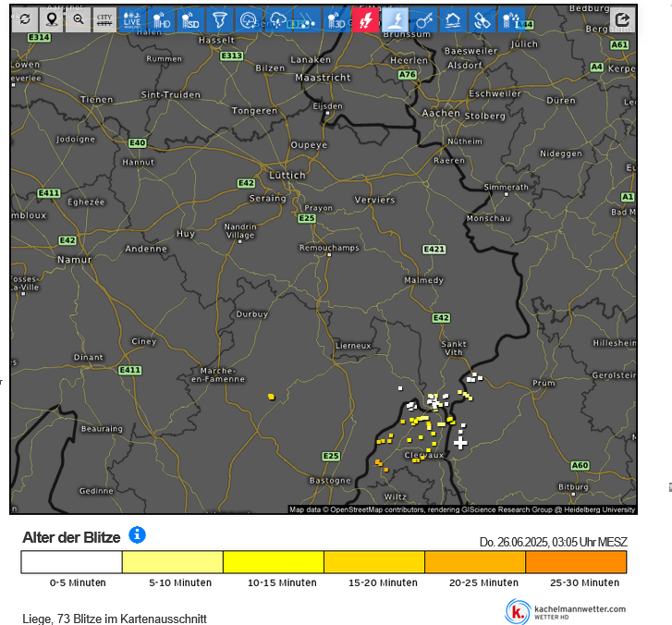Switch to the SD radar layer
Screen dimensions: 672x625
pyautogui.click(x=190, y=19)
